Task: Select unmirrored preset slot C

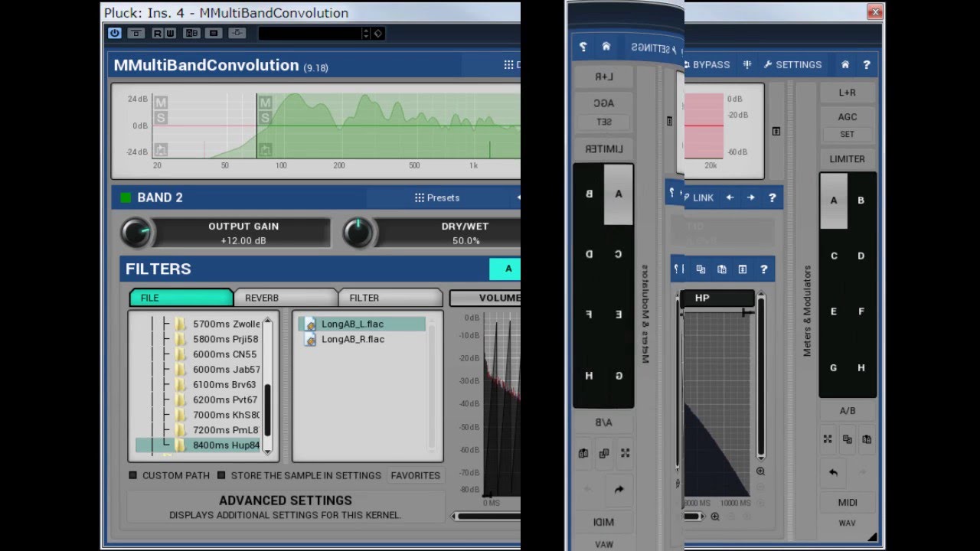Action: click(834, 256)
